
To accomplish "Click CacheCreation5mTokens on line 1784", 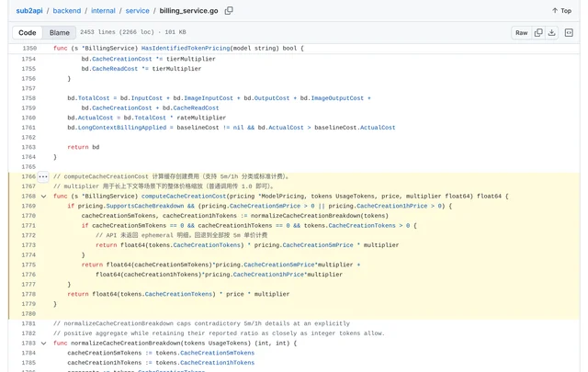I will coord(217,353).
